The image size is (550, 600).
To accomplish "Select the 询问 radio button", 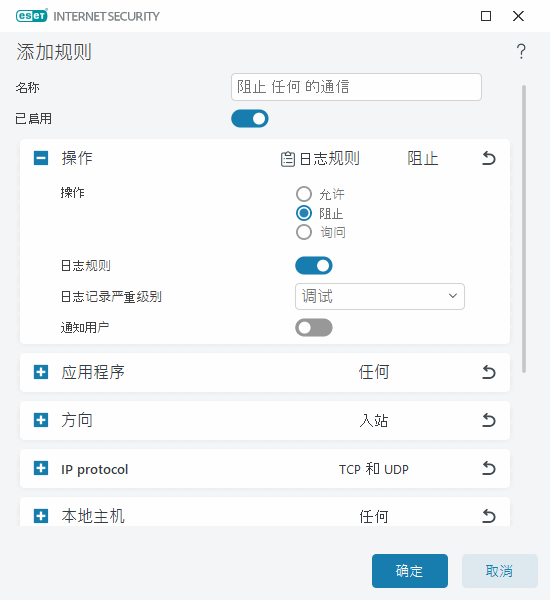I will point(304,232).
